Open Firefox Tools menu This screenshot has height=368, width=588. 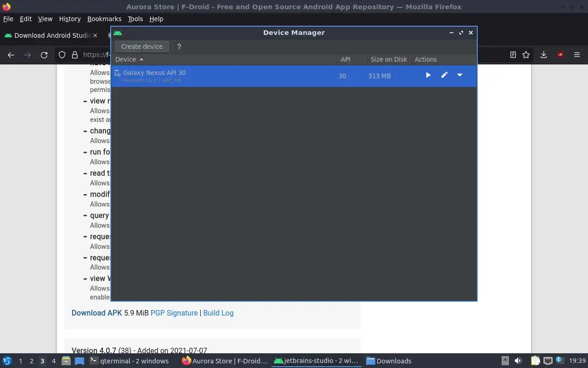(x=135, y=19)
